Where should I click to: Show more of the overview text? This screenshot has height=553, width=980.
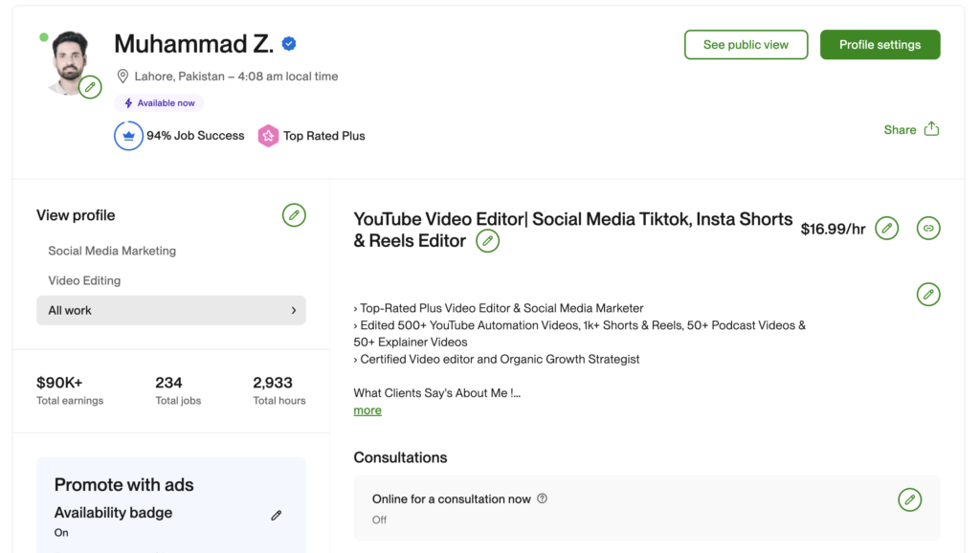click(367, 409)
